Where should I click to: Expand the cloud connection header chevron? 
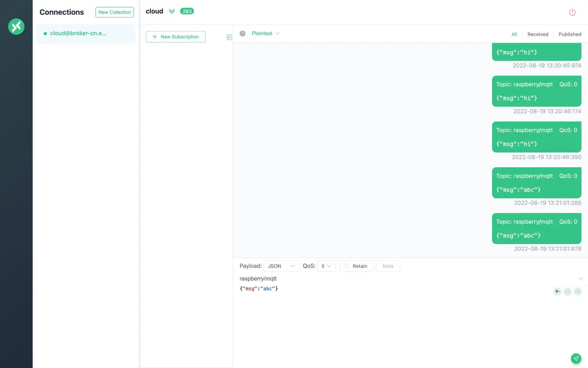(x=172, y=11)
